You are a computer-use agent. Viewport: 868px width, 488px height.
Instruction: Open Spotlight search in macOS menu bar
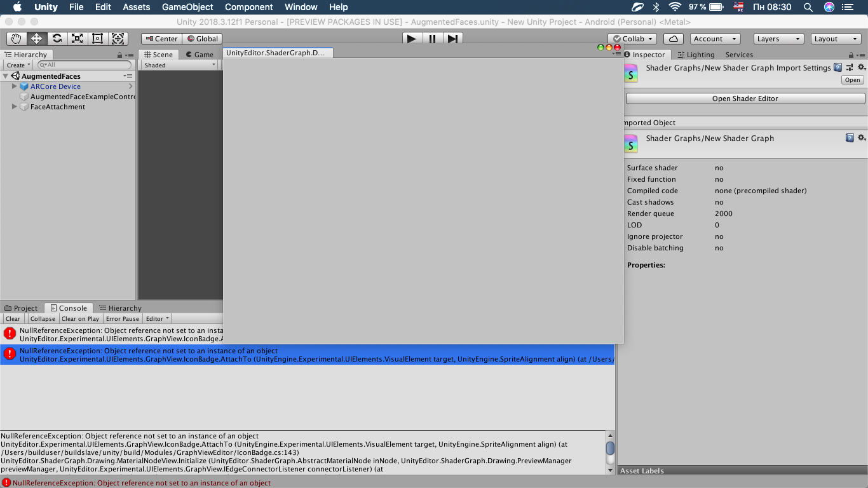(808, 7)
